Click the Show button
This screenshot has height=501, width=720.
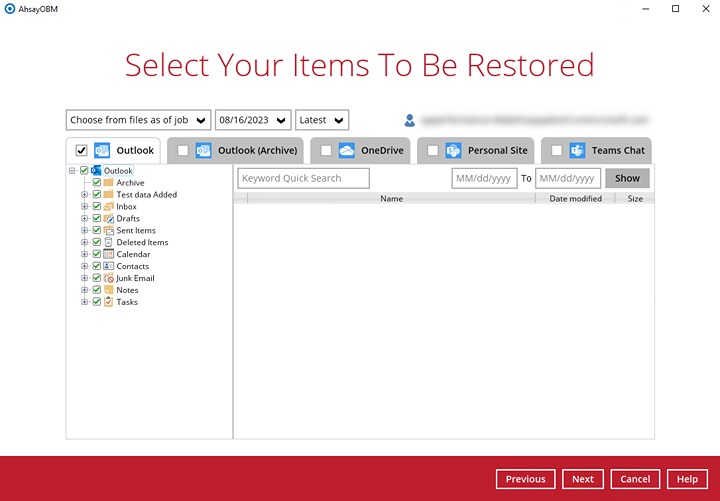(627, 178)
